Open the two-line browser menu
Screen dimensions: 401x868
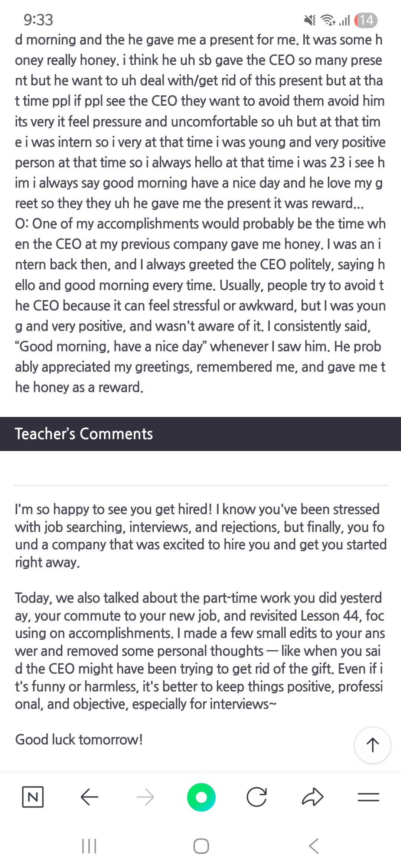pyautogui.click(x=368, y=797)
